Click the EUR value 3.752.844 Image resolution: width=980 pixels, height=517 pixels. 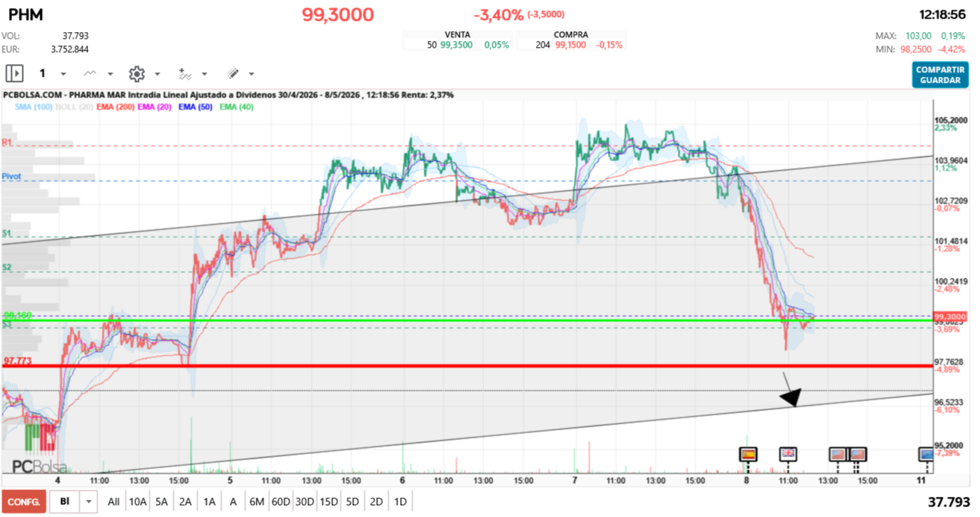(69, 48)
